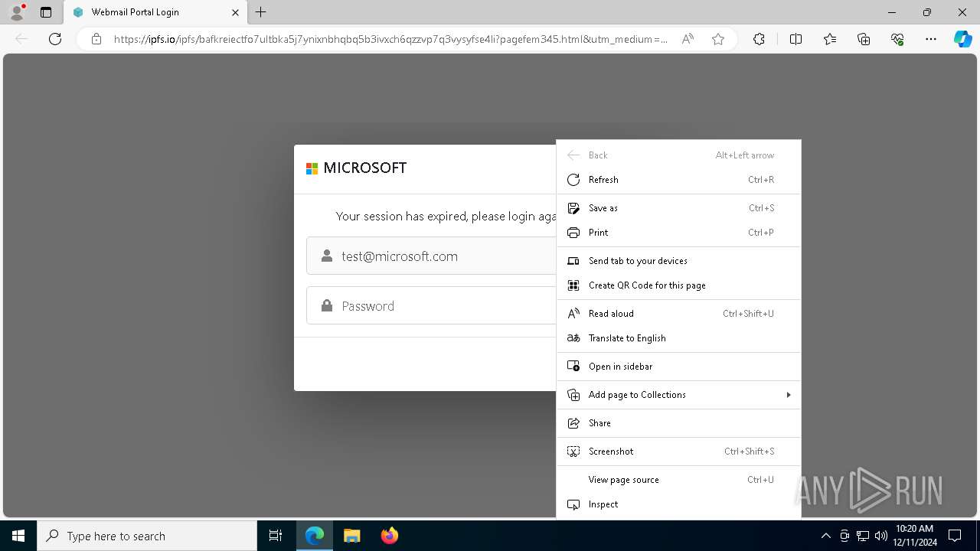980x551 pixels.
Task: Select the Webmail Portal Login tab
Action: point(155,12)
